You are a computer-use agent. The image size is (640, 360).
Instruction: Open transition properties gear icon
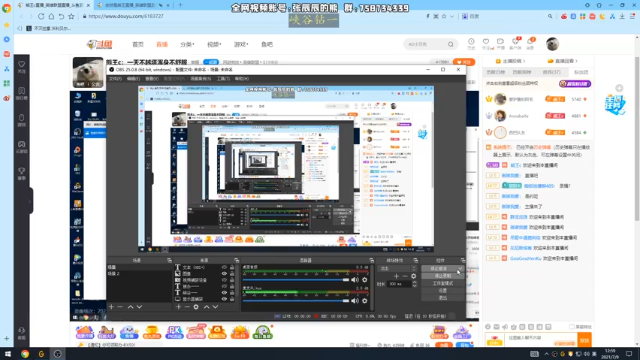click(x=413, y=276)
